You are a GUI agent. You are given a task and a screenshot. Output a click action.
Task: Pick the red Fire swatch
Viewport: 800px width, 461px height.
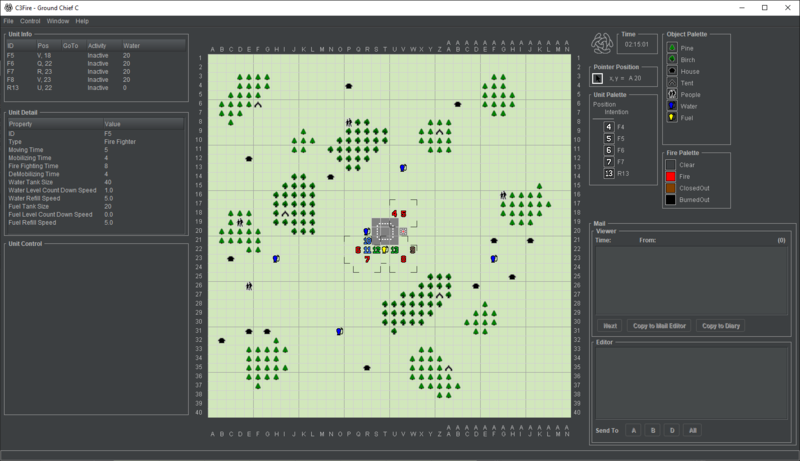tap(672, 176)
